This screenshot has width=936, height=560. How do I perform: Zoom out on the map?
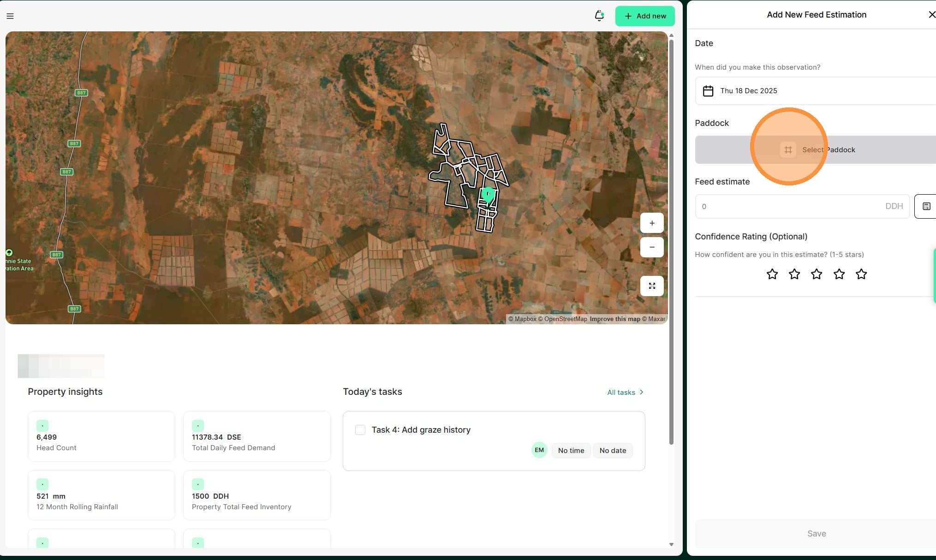click(x=651, y=247)
